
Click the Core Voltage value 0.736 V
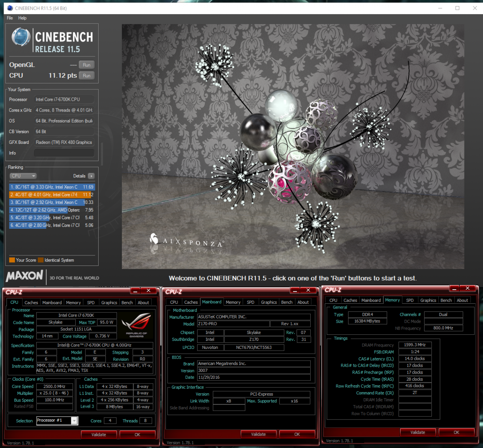[x=103, y=336]
